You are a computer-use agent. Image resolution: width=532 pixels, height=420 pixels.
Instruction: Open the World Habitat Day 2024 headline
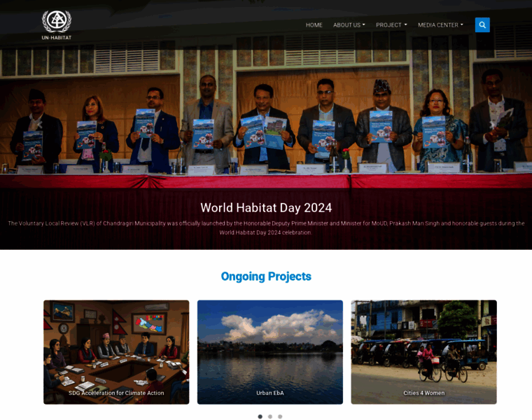(x=266, y=208)
